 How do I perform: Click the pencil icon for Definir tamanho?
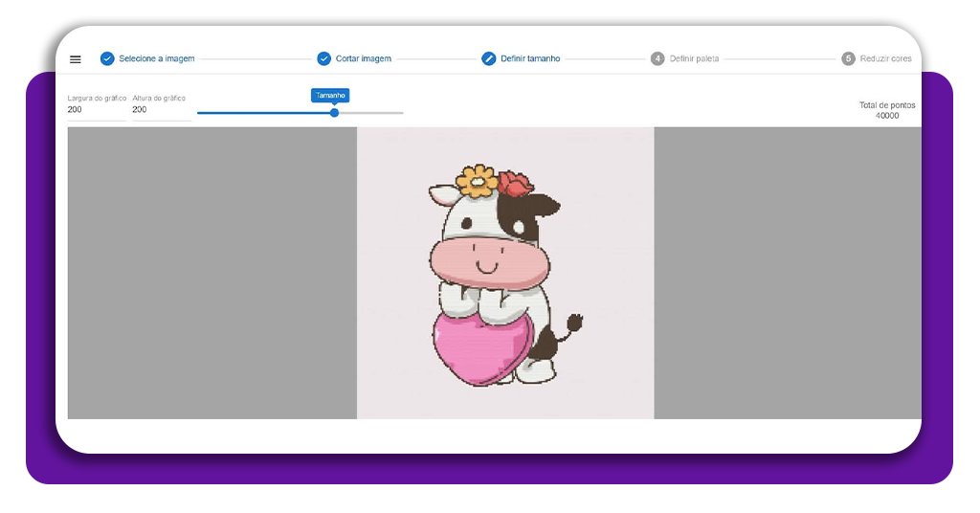point(489,58)
